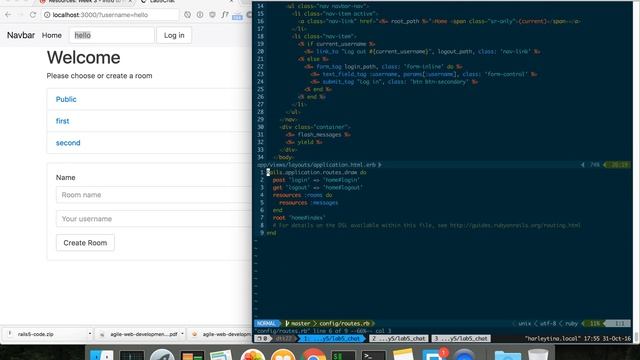640x360 pixels.
Task: Open the iTerm dollar-sign app in dock
Action: (x=343, y=354)
